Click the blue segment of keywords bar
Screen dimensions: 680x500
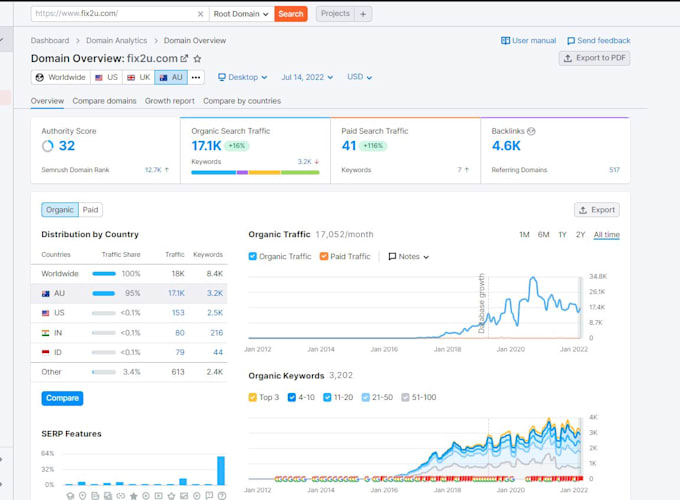click(x=213, y=173)
